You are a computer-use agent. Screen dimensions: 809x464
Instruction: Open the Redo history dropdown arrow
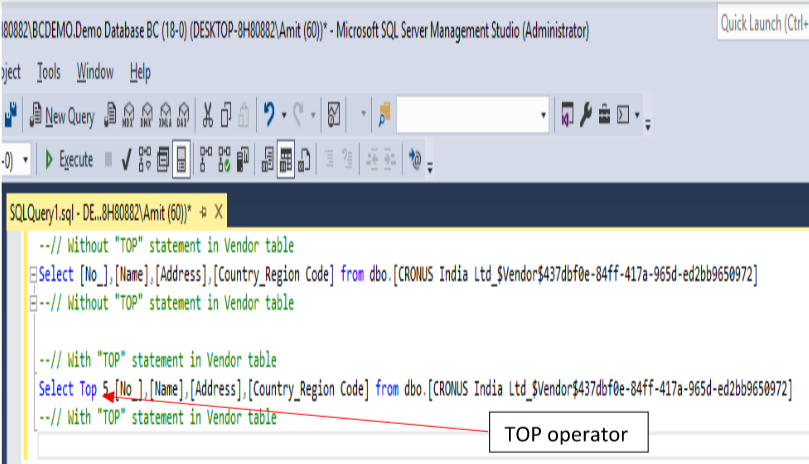[x=313, y=115]
